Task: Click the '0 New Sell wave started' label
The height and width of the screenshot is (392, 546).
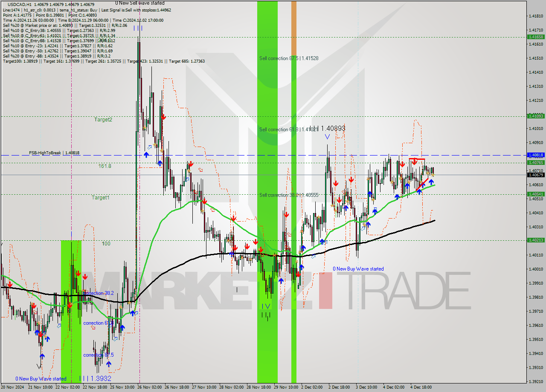Action: (x=139, y=3)
